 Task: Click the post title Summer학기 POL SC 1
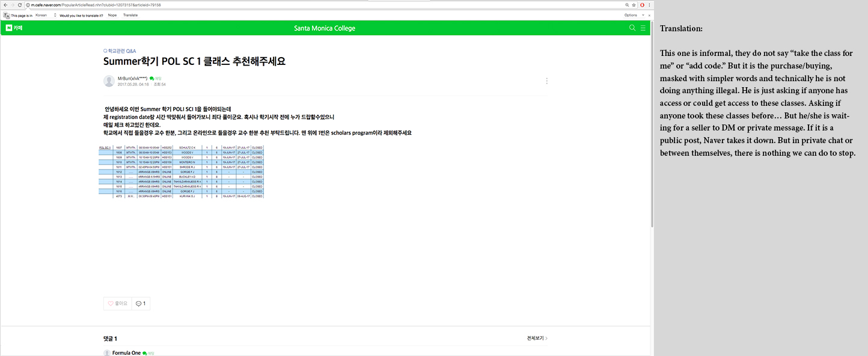194,61
